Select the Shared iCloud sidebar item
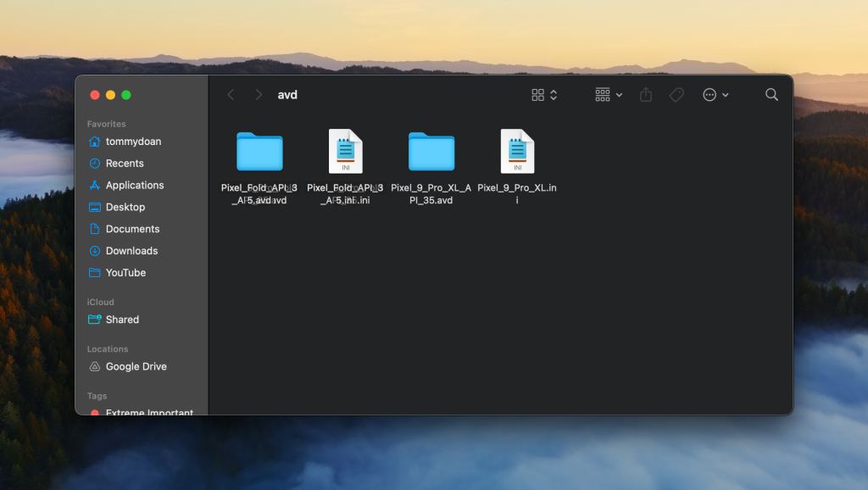868x490 pixels. [x=122, y=320]
